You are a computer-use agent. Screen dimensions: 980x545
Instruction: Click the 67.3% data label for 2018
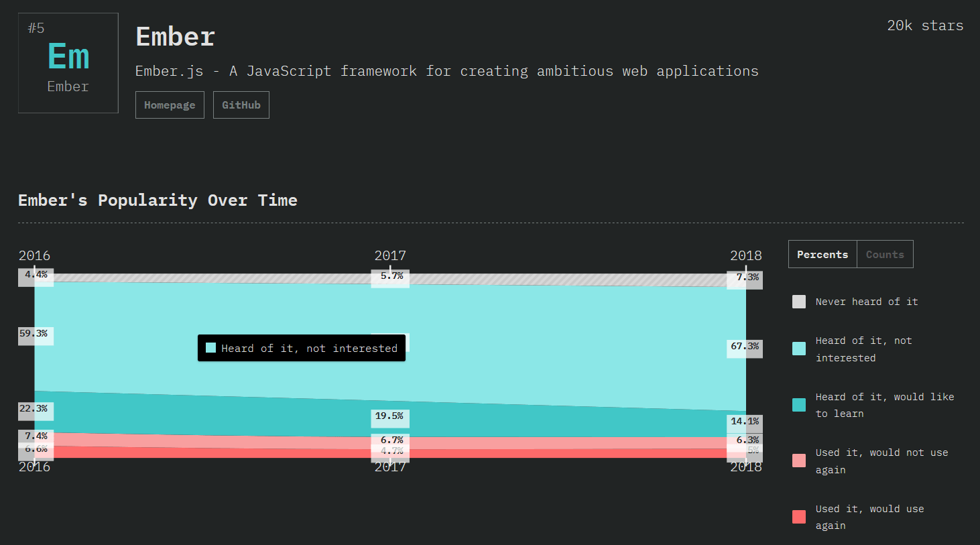(x=745, y=347)
